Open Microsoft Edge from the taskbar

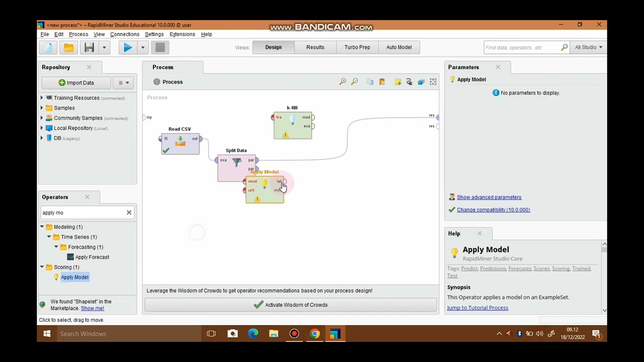click(x=253, y=334)
